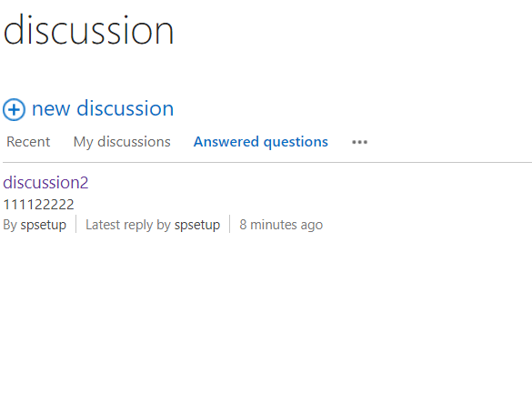The height and width of the screenshot is (394, 532).
Task: Open spsetup in Latest reply by
Action: coord(197,225)
